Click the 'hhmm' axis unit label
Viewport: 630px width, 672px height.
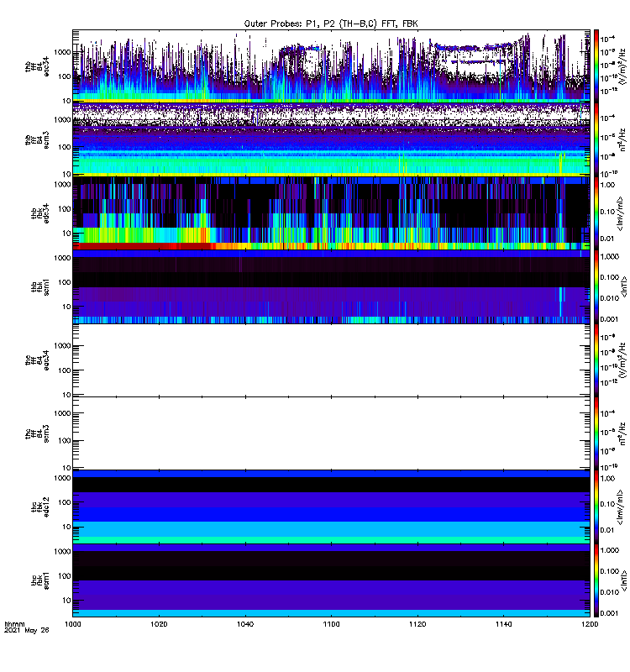pyautogui.click(x=14, y=624)
